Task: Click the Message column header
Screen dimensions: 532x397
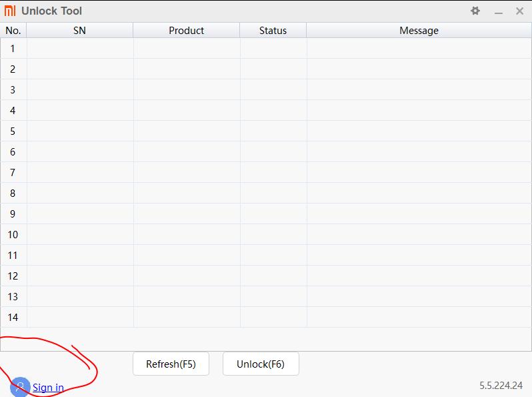Action: 419,31
